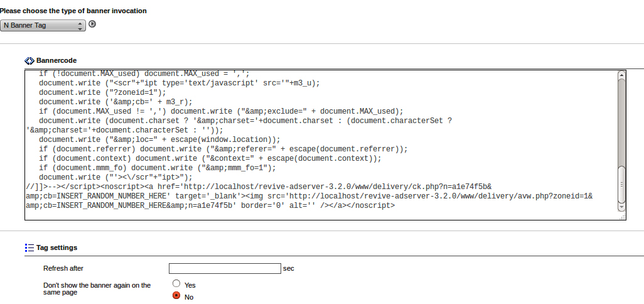Click the Tag settings section heading
This screenshot has width=644, height=304.
pyautogui.click(x=56, y=248)
